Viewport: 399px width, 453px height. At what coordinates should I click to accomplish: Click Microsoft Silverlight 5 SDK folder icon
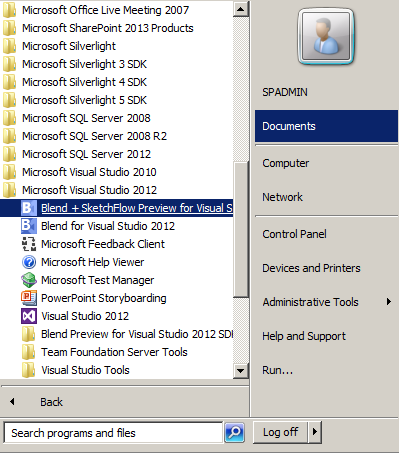point(9,100)
